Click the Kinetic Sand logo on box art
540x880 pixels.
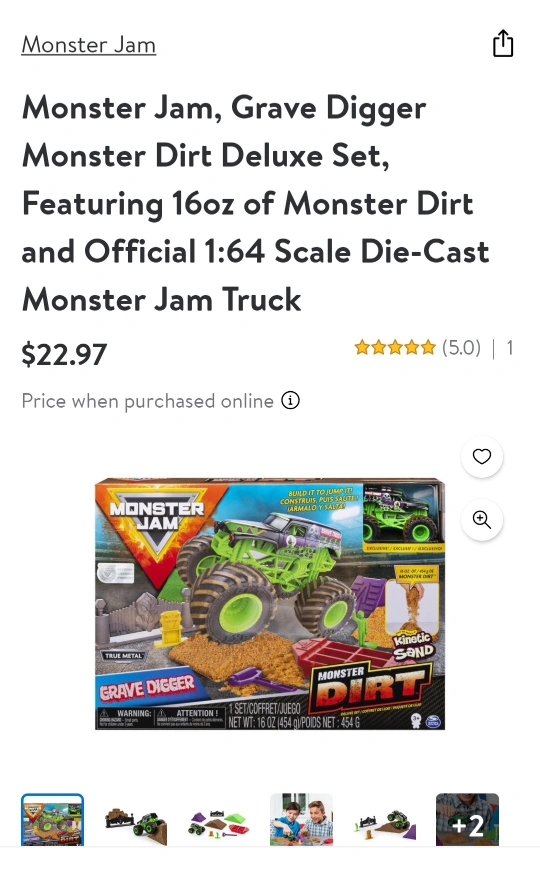pyautogui.click(x=413, y=646)
